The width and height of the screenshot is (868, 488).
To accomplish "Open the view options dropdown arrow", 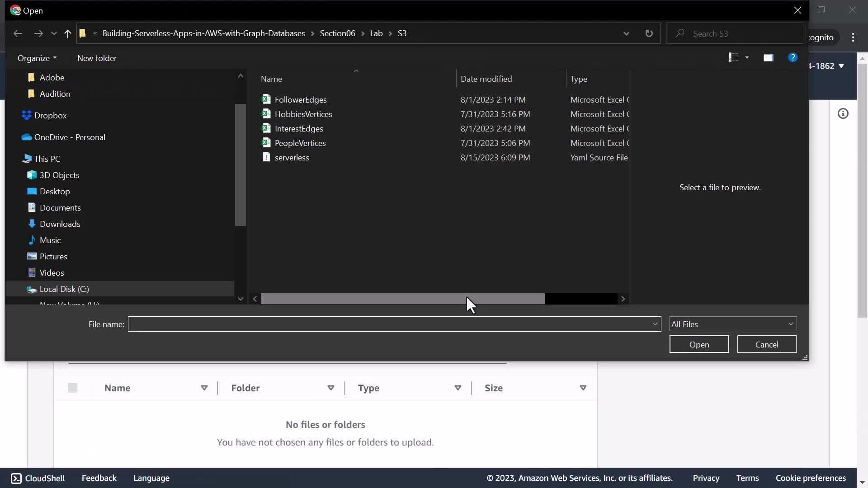I will (x=747, y=58).
